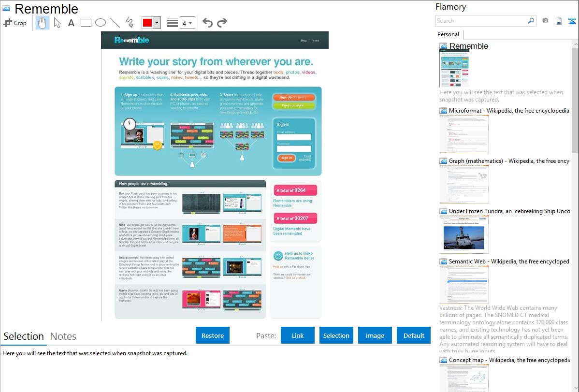
Task: Undo the last edit
Action: click(x=207, y=23)
